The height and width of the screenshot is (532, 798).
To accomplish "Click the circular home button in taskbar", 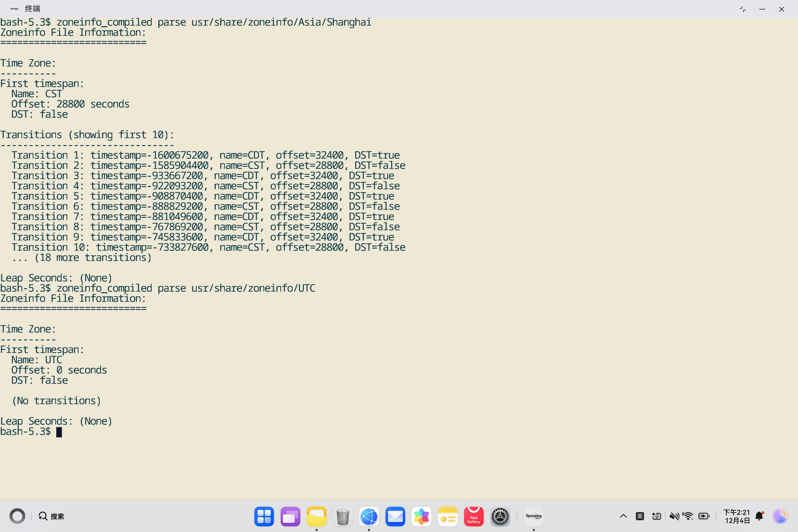I will (17, 516).
